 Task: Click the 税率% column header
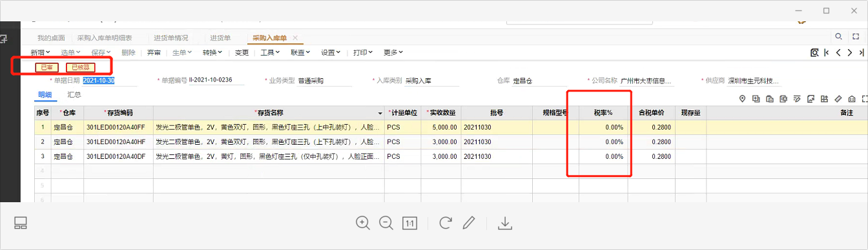[x=603, y=113]
